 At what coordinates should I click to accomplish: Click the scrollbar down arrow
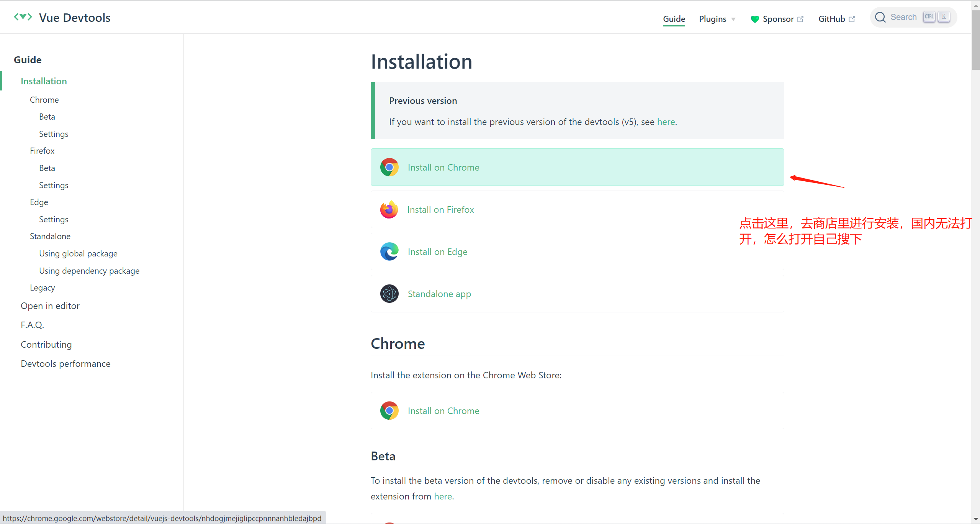coord(976,519)
